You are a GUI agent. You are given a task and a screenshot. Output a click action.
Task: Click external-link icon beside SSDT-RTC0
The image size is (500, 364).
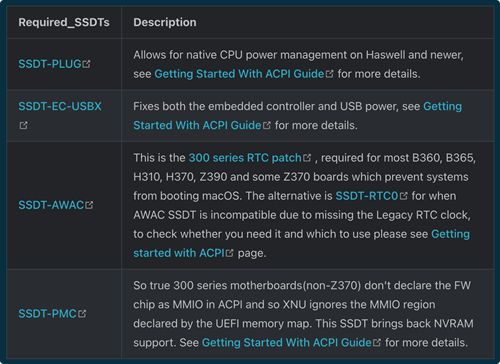click(x=404, y=196)
